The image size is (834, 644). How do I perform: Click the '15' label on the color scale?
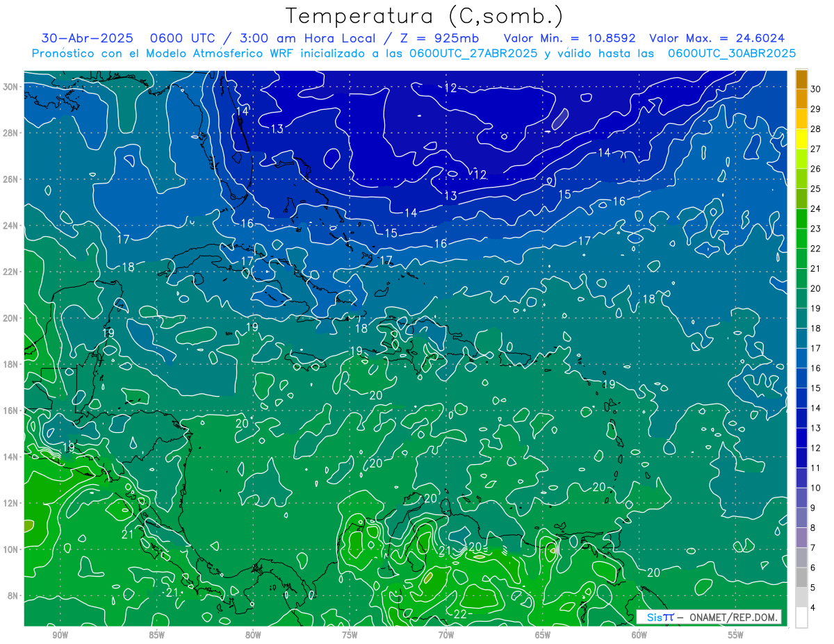click(x=816, y=388)
